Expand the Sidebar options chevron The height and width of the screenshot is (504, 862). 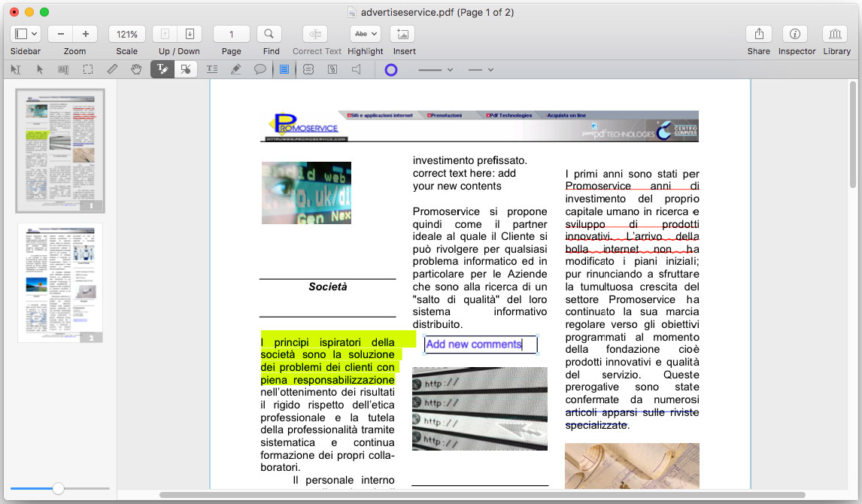click(x=34, y=34)
